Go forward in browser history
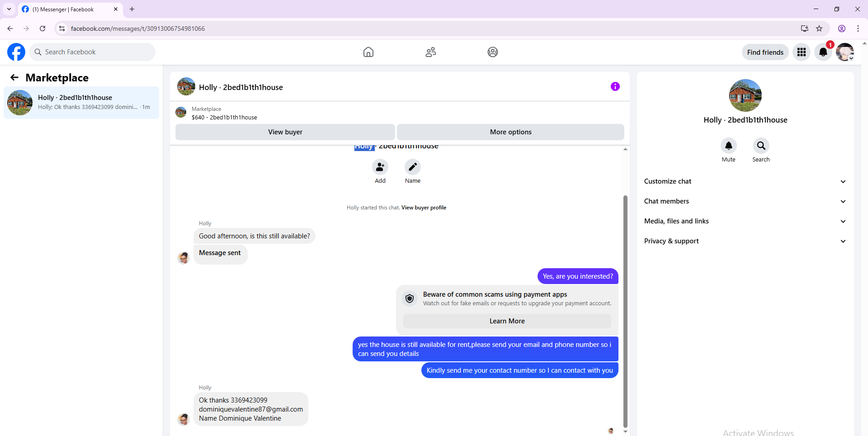Screen dimensions: 868x436 tap(26, 28)
